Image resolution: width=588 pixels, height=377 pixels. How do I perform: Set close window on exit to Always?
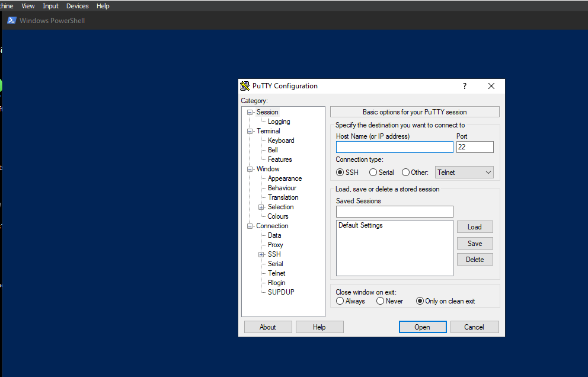(340, 301)
